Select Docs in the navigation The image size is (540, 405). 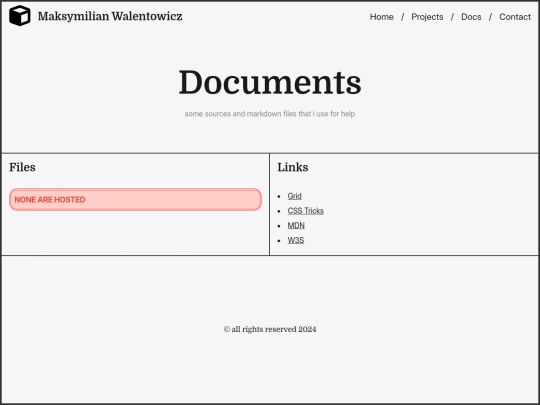click(x=471, y=17)
